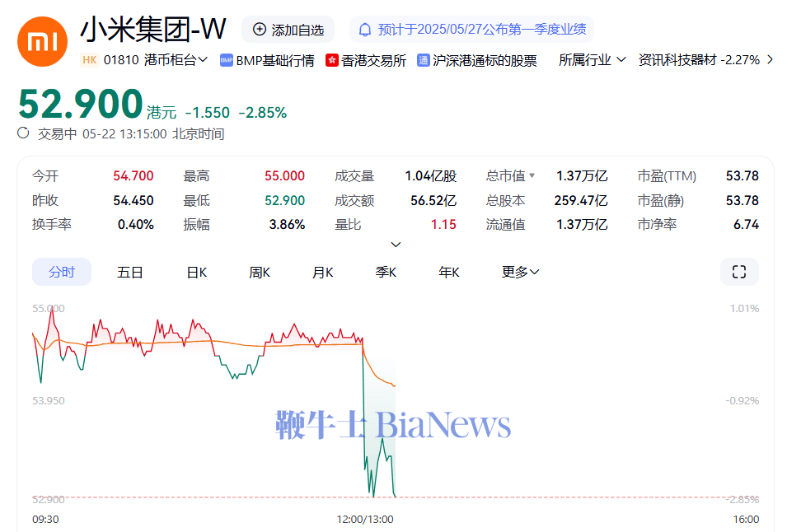This screenshot has height=532, width=787.
Task: Open 预计于2025/05/27公布第一季度业绩 notice
Action: tap(471, 30)
